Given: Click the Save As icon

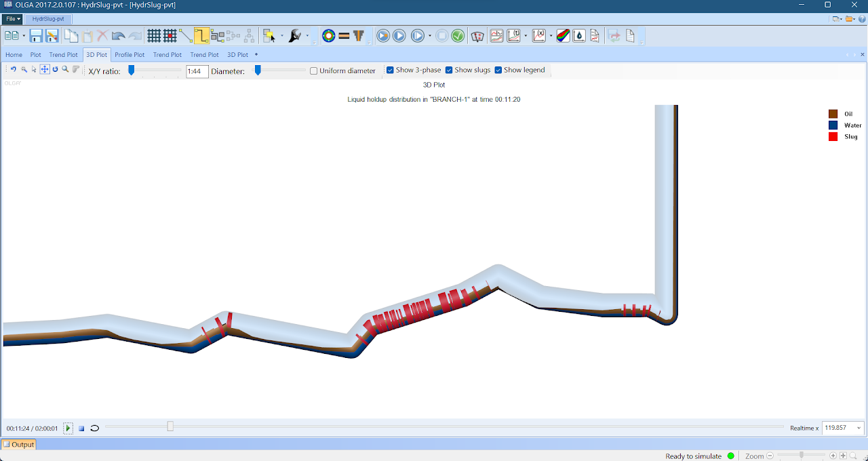Looking at the screenshot, I should pos(52,36).
